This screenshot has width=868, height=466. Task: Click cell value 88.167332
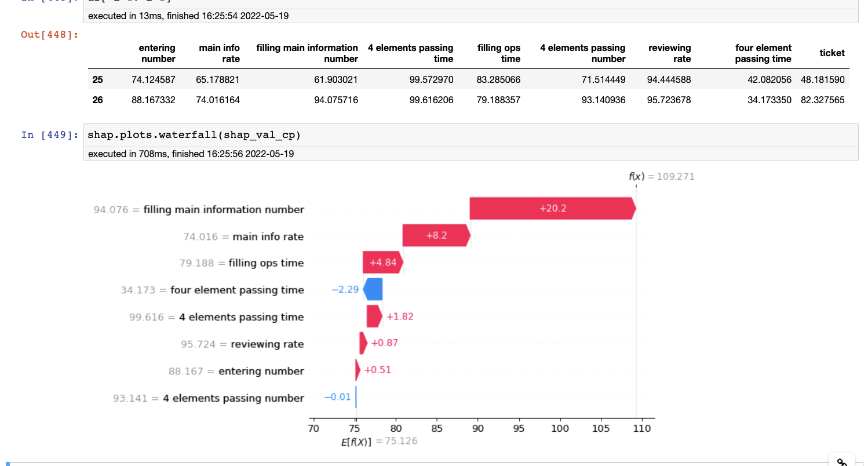(x=154, y=100)
